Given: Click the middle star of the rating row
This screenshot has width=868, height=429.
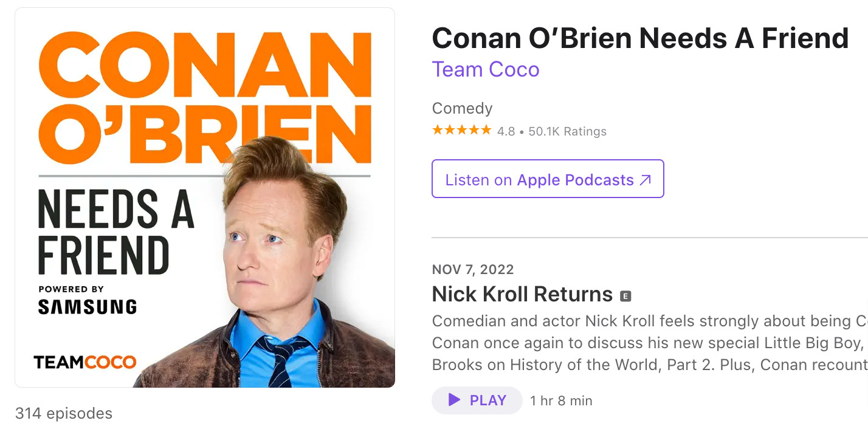Looking at the screenshot, I should tap(463, 129).
